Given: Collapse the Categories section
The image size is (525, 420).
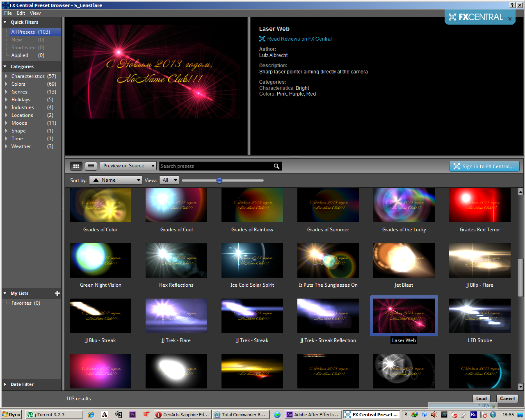Looking at the screenshot, I should [5, 66].
